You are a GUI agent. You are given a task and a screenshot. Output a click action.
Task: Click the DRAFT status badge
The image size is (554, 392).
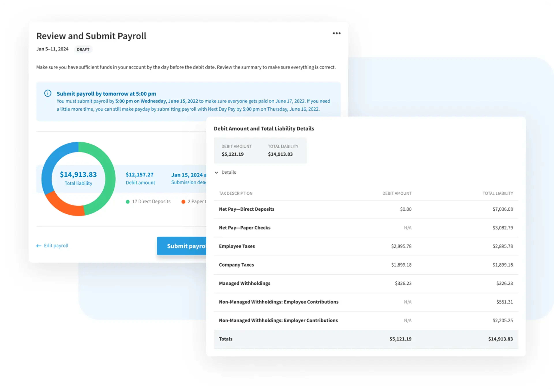pyautogui.click(x=83, y=50)
